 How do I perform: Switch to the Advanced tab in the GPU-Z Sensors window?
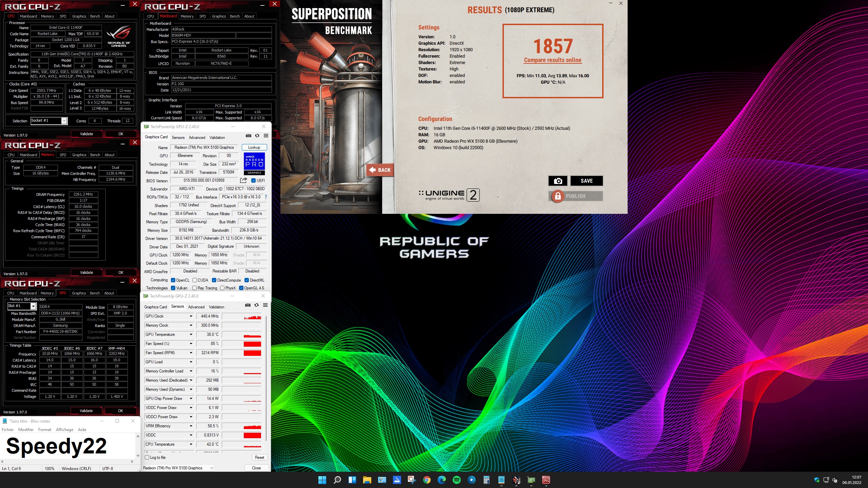196,307
